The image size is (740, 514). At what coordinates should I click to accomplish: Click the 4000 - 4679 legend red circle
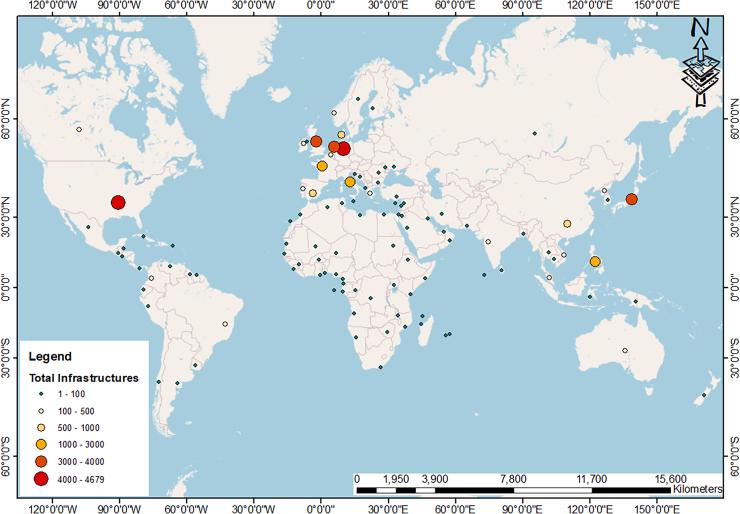point(41,480)
